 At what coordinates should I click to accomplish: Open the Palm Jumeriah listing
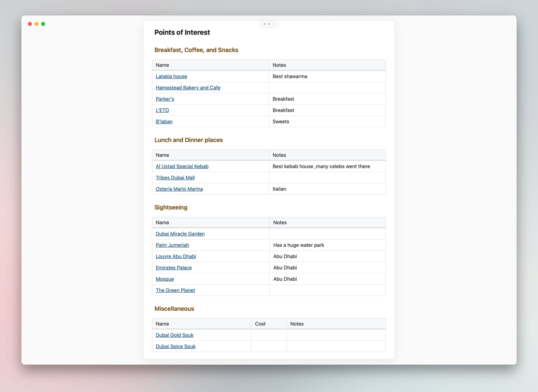point(172,245)
